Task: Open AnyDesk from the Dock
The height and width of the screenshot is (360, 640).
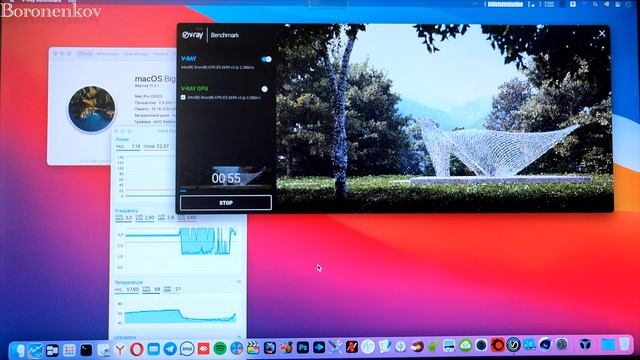Action: 203,349
